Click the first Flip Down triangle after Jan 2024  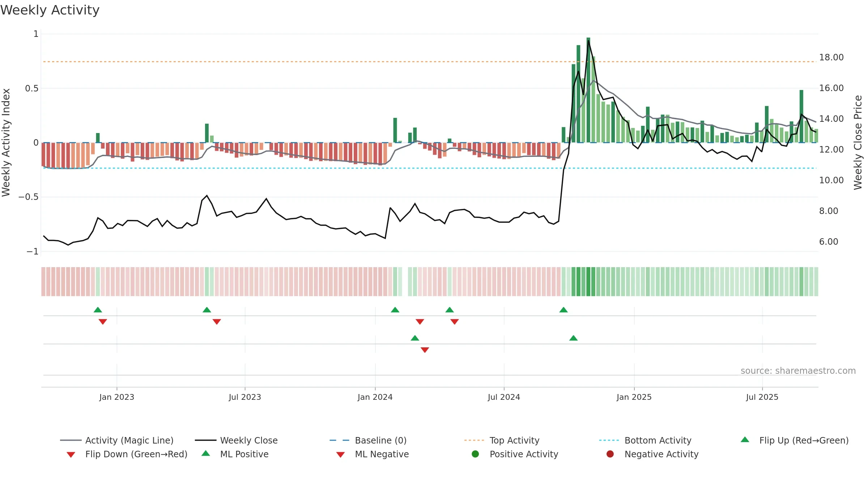tap(420, 322)
